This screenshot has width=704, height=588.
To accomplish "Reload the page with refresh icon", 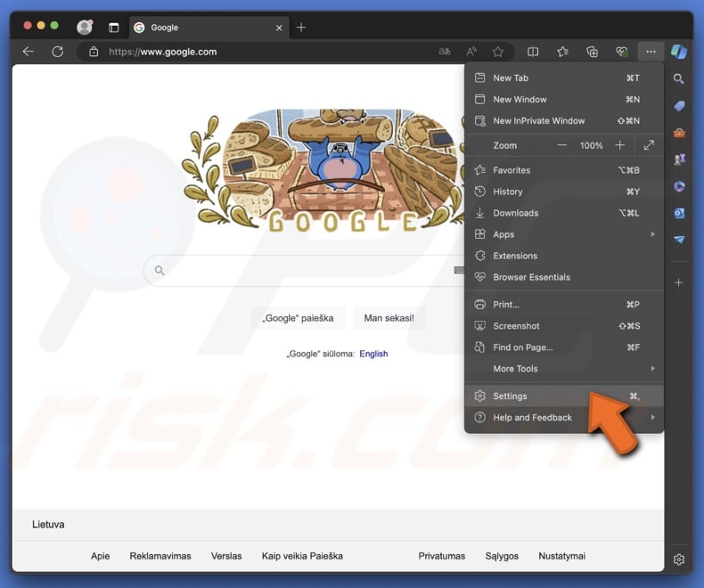I will (57, 52).
